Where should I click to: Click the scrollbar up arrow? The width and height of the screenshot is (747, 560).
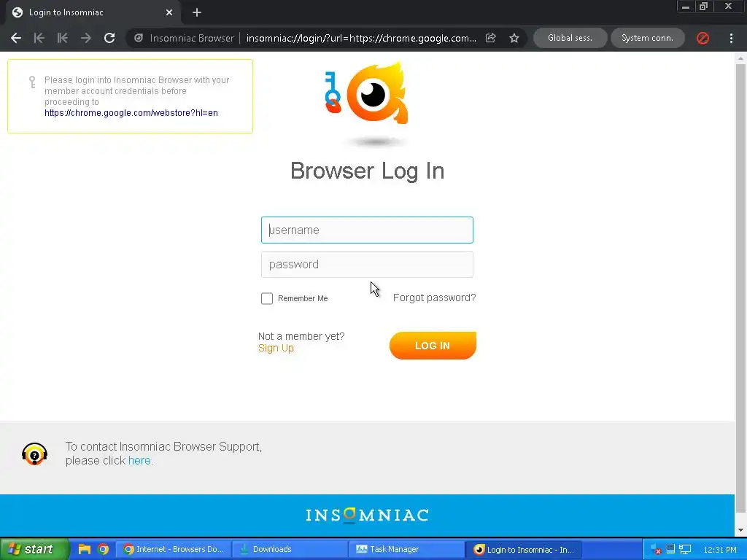[x=740, y=58]
